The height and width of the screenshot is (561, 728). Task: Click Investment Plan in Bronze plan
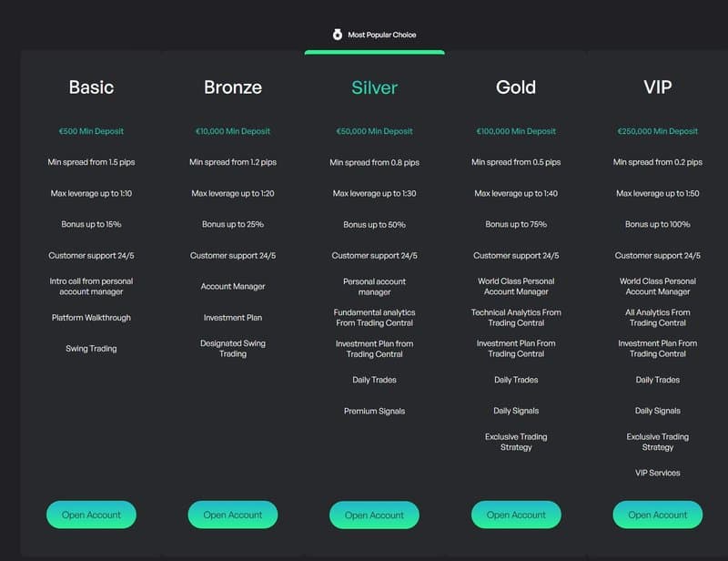point(233,318)
